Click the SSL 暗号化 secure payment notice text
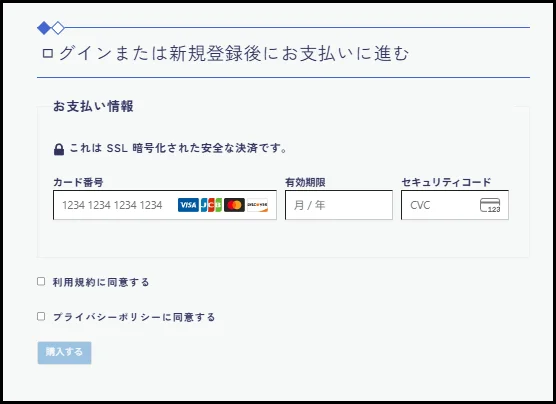Image resolution: width=556 pixels, height=404 pixels. coord(178,148)
